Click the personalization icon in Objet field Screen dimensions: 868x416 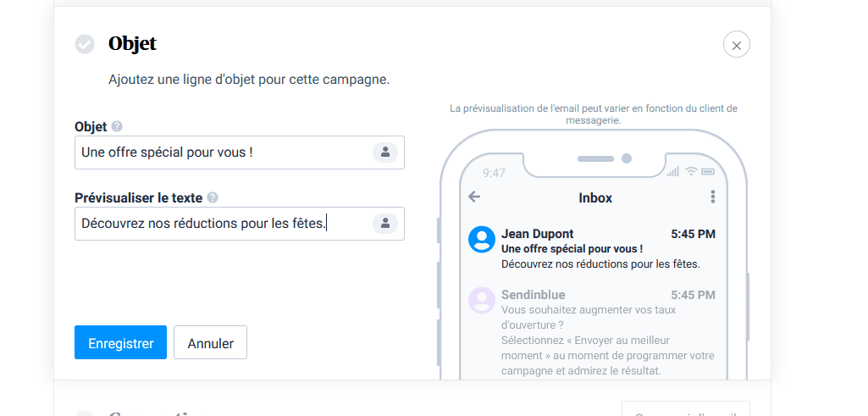385,153
